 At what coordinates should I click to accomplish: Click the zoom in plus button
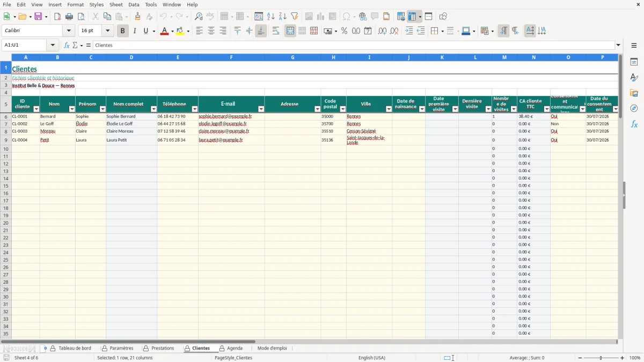[622, 358]
